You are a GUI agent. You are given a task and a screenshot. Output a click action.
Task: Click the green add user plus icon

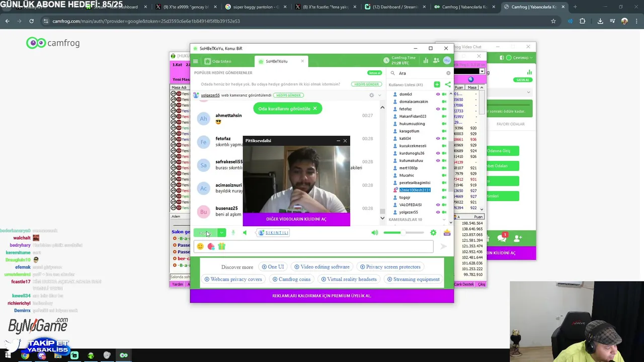[x=437, y=84]
